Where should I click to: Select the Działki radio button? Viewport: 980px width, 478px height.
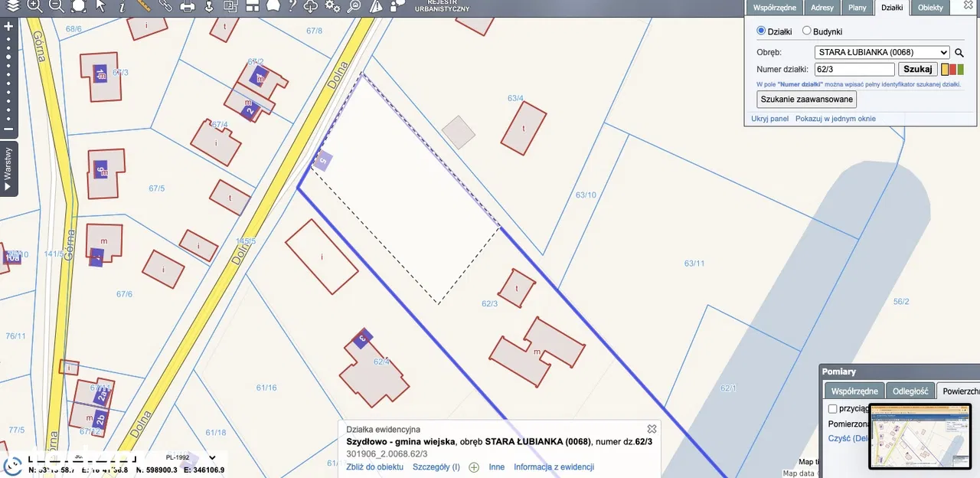pos(761,31)
